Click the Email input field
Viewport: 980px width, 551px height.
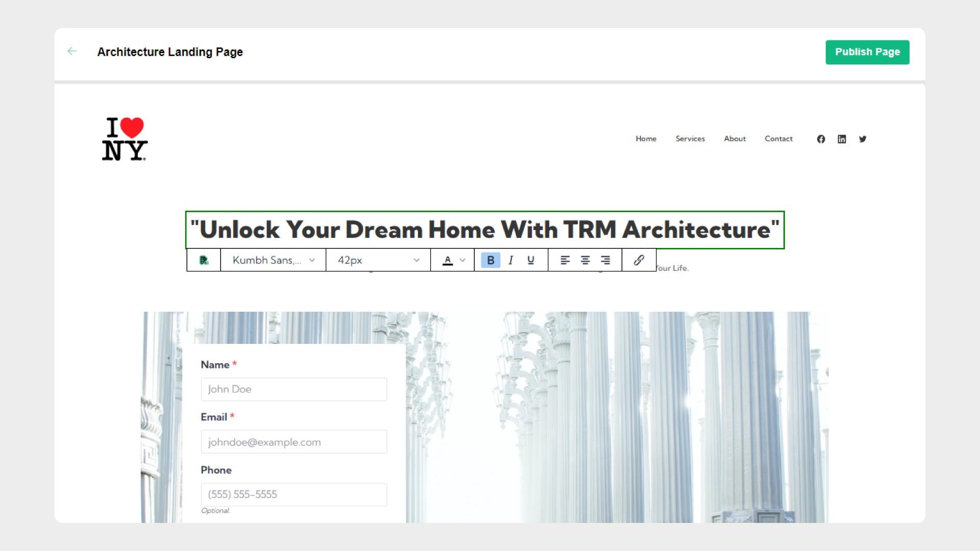294,442
